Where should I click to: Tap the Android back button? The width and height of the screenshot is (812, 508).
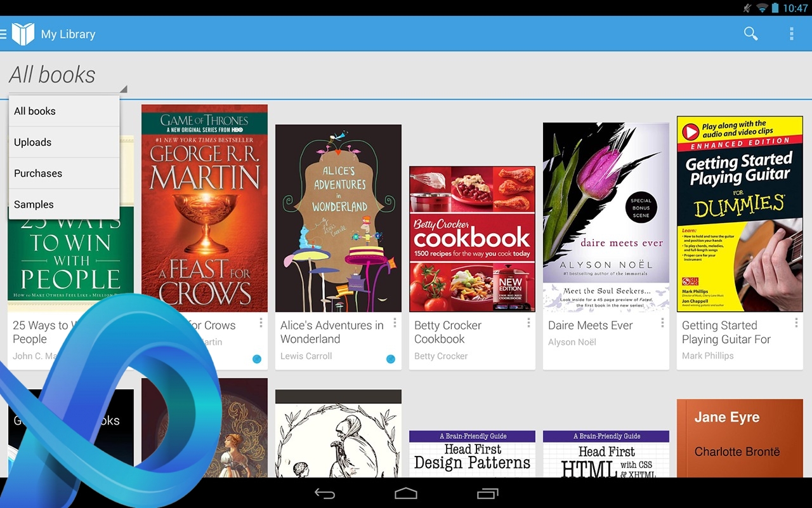[x=325, y=493]
